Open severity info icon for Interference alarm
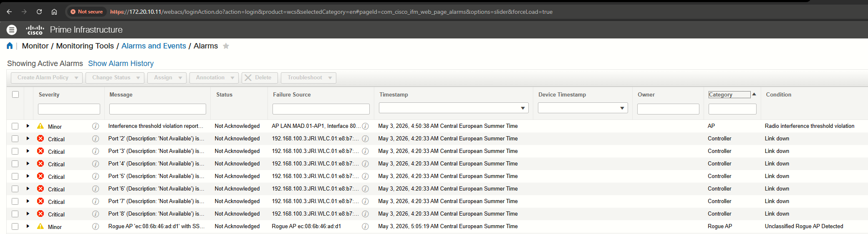 click(x=96, y=126)
